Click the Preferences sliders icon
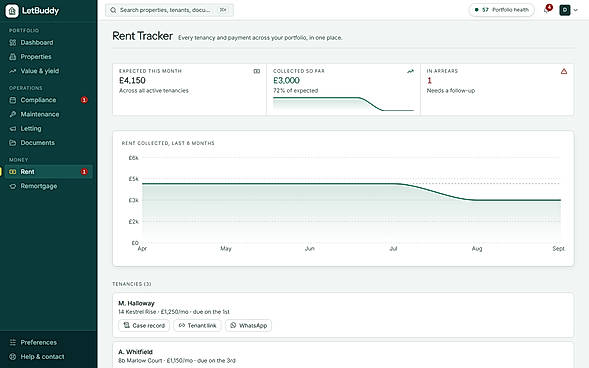The width and height of the screenshot is (589, 368). point(13,342)
